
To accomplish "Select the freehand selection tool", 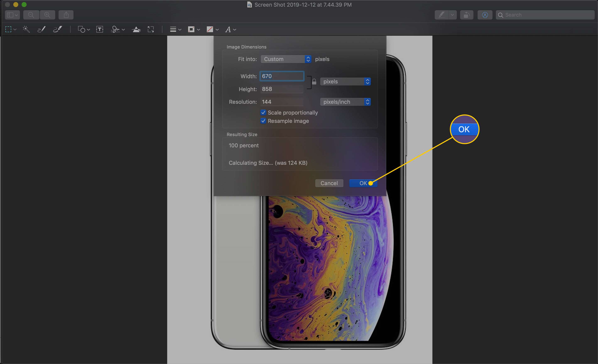I will coord(42,29).
